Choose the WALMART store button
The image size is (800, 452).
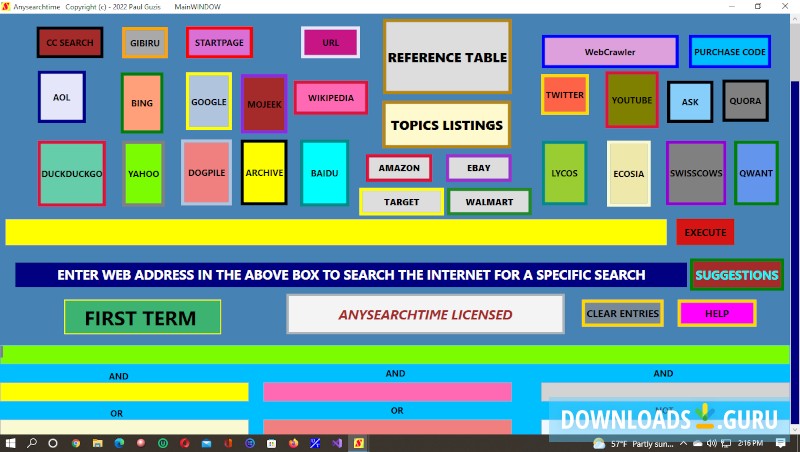[x=489, y=202]
